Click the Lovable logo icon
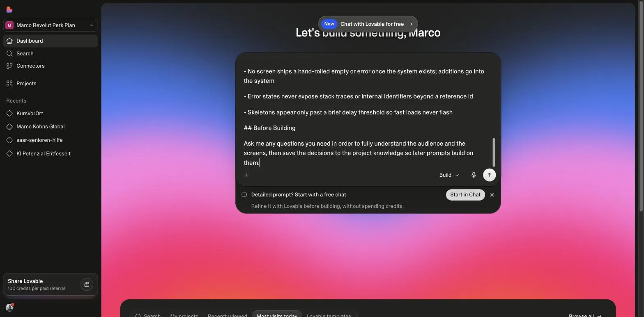644x317 pixels. point(9,9)
